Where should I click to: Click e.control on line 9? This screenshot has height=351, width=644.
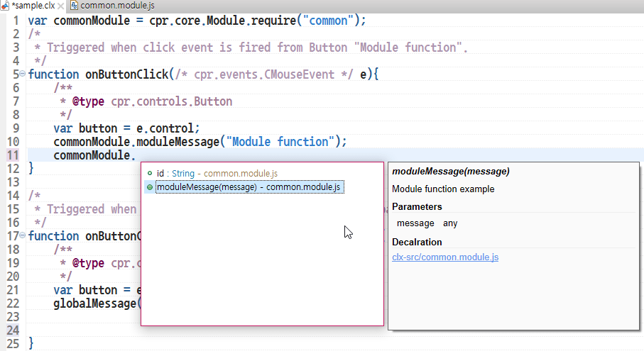[x=165, y=128]
